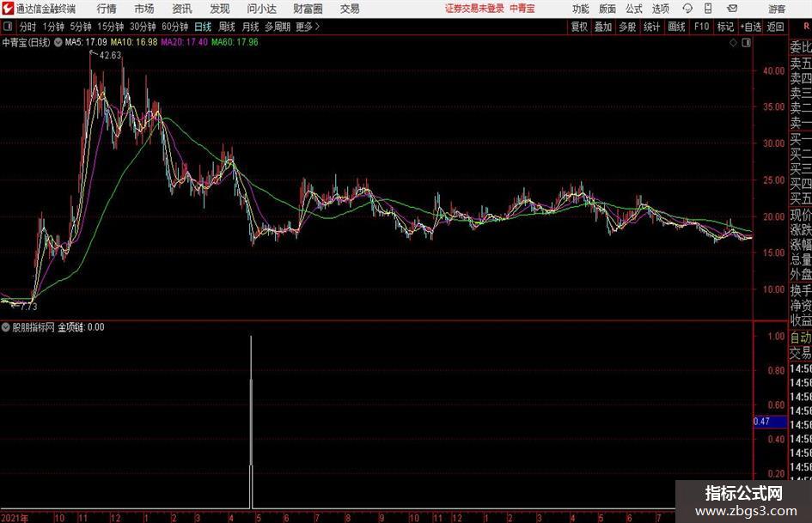Viewport: 812px width, 523px height.
Task: Open the 行情 menu
Action: coord(107,9)
